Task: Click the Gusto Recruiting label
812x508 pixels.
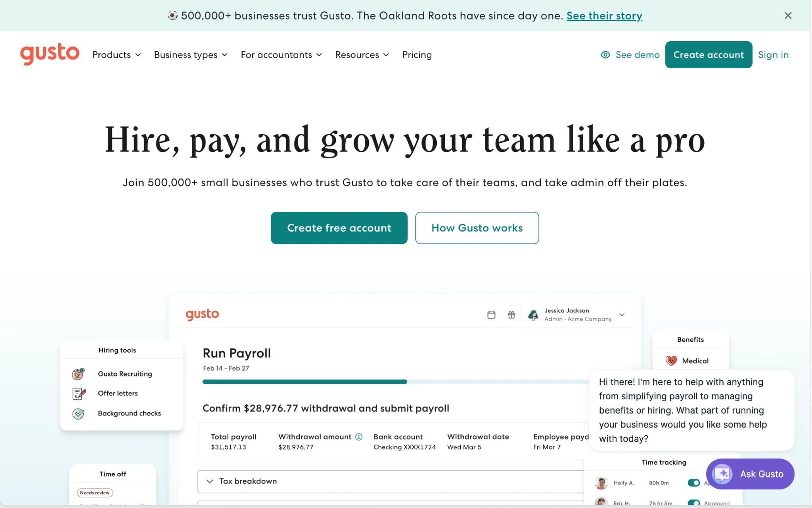Action: coord(125,374)
